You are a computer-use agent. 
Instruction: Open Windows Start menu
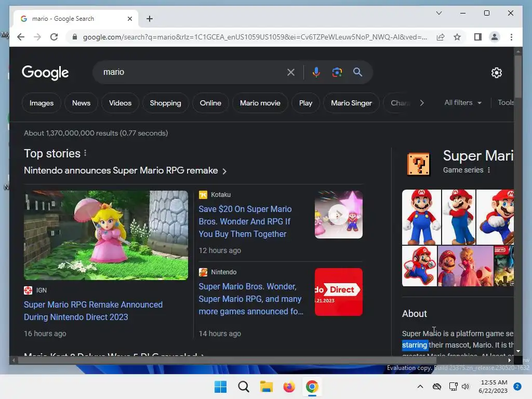[220, 387]
